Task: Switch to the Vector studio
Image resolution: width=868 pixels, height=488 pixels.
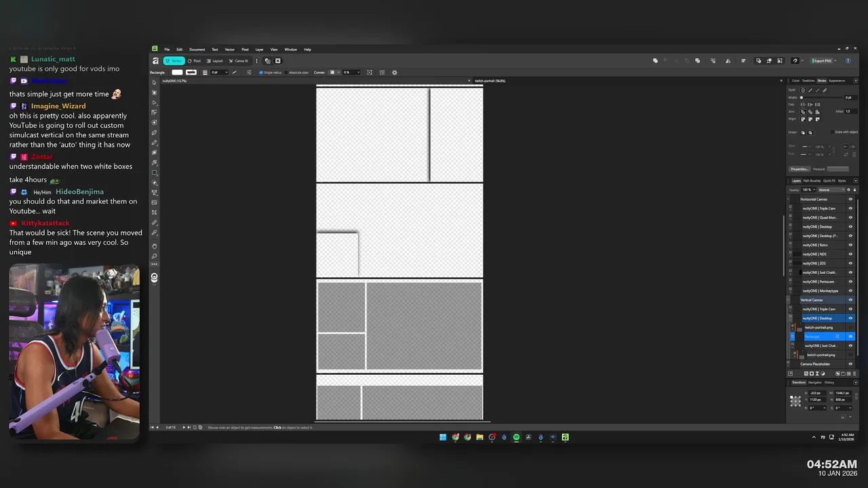Action: point(174,61)
